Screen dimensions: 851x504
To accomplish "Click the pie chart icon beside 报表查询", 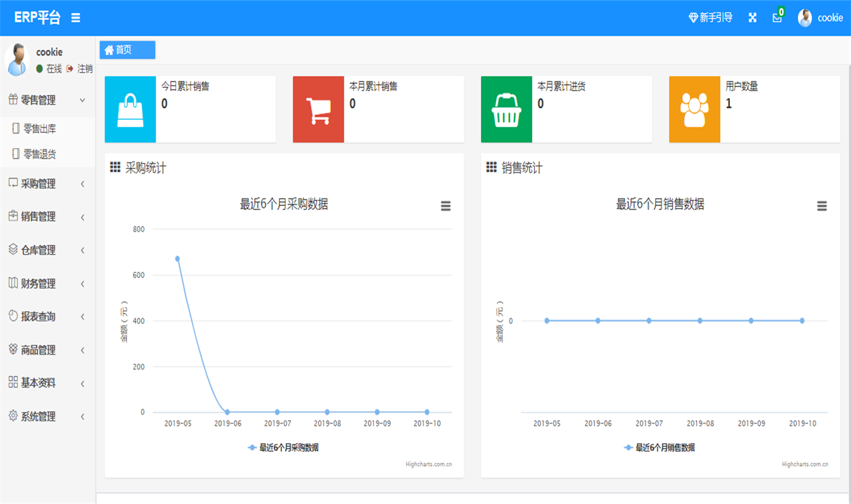I will coord(13,315).
